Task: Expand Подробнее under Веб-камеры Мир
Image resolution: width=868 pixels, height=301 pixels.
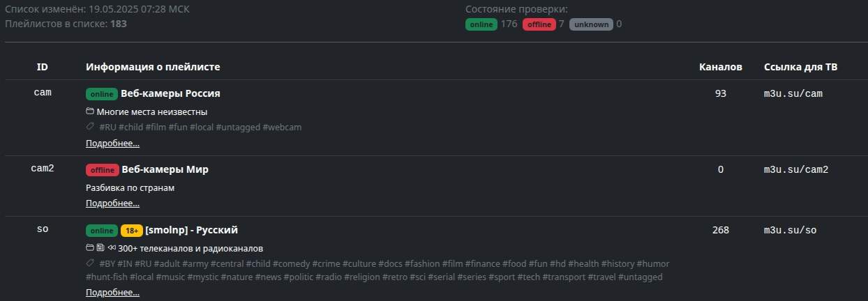Action: (112, 203)
